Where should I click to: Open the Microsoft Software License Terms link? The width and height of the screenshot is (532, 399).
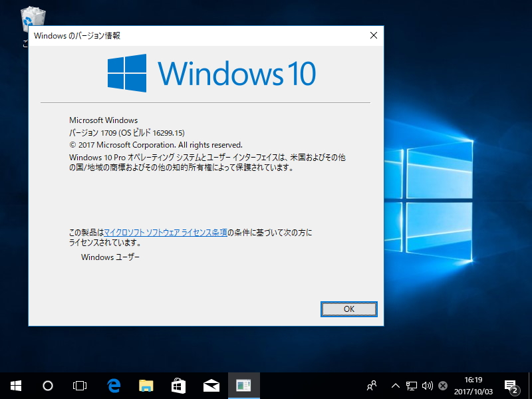[x=166, y=232]
